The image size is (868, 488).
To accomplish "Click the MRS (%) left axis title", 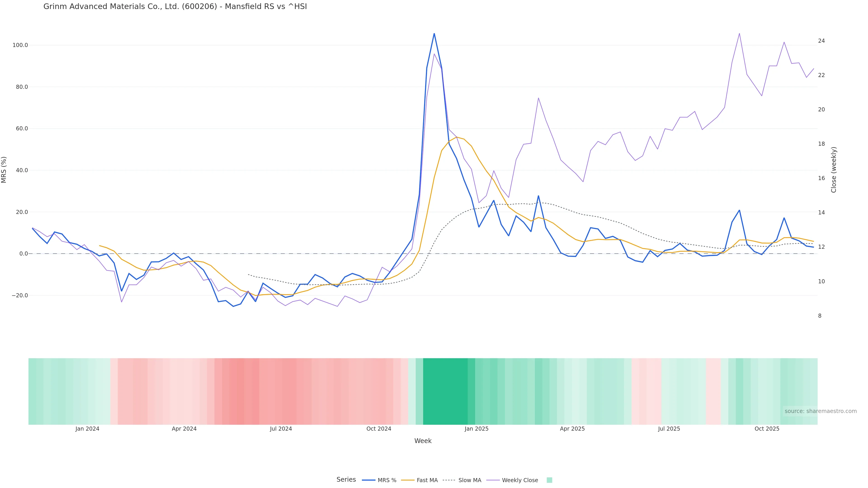I will click(x=4, y=170).
